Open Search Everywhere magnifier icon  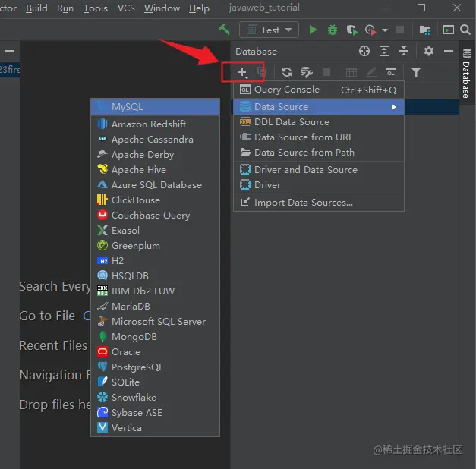pyautogui.click(x=465, y=30)
